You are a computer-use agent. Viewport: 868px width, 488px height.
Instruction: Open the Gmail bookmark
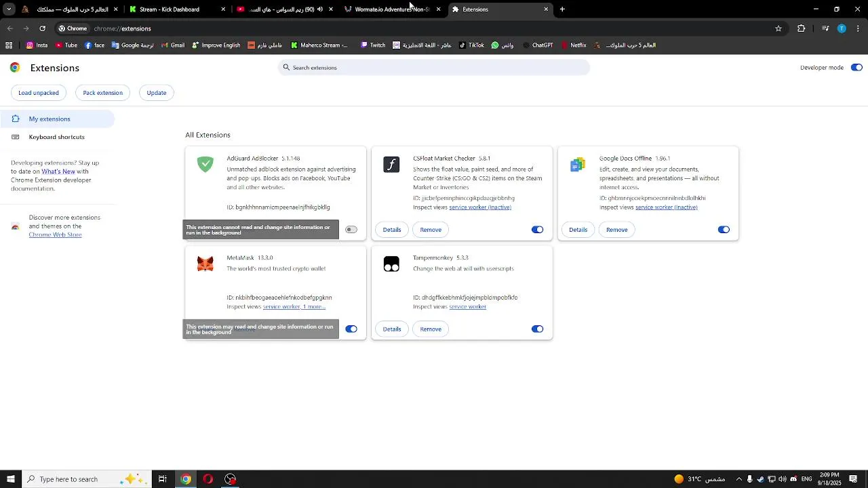pyautogui.click(x=172, y=45)
